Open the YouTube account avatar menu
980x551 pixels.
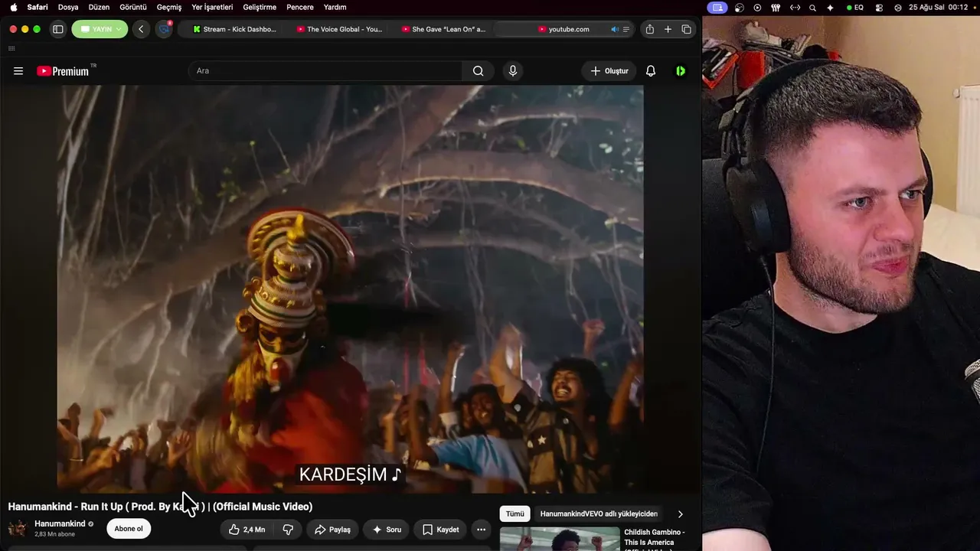point(681,71)
